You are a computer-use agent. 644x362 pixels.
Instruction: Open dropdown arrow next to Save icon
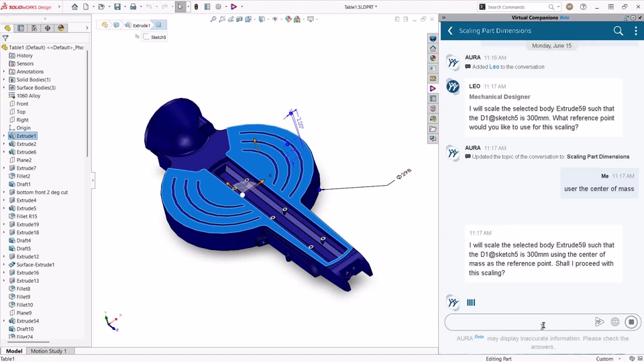tap(125, 7)
